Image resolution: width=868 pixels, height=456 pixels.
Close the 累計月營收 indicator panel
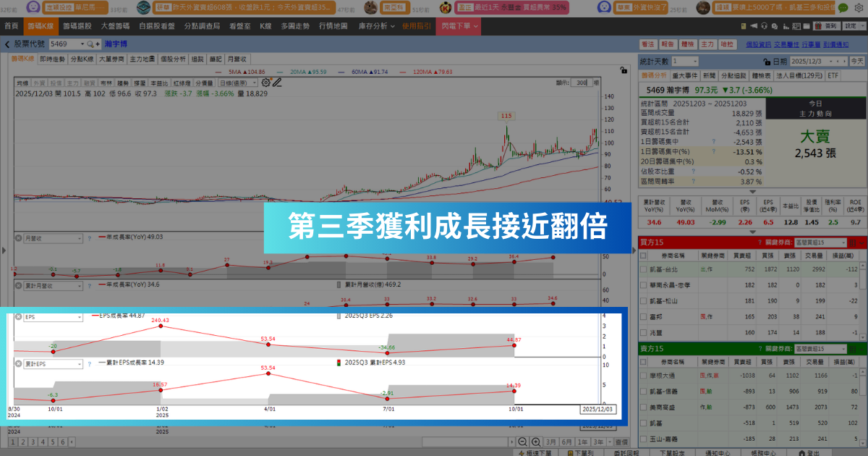coord(19,285)
